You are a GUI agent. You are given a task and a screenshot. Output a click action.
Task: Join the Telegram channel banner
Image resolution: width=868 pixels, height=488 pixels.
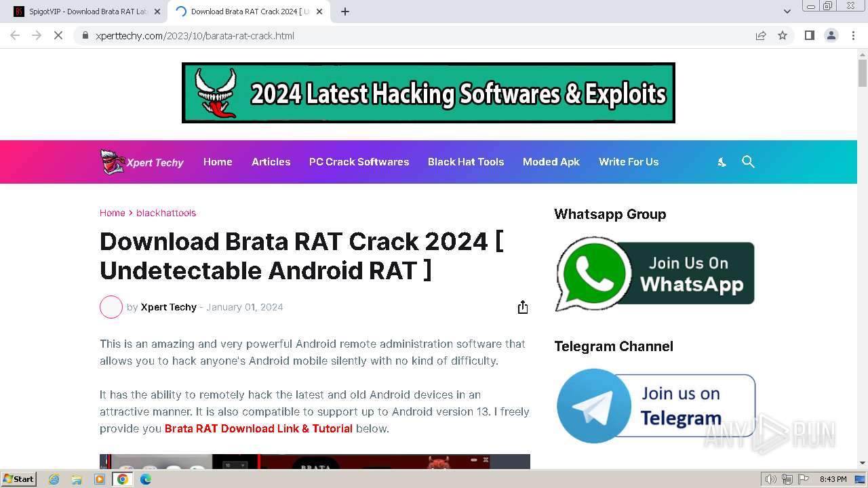656,405
